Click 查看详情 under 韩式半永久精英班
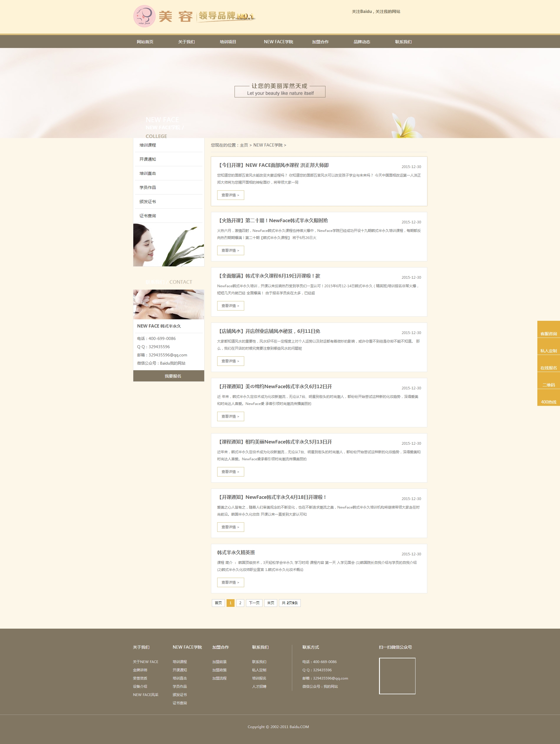Screen dimensions: 560x744 [x=230, y=582]
